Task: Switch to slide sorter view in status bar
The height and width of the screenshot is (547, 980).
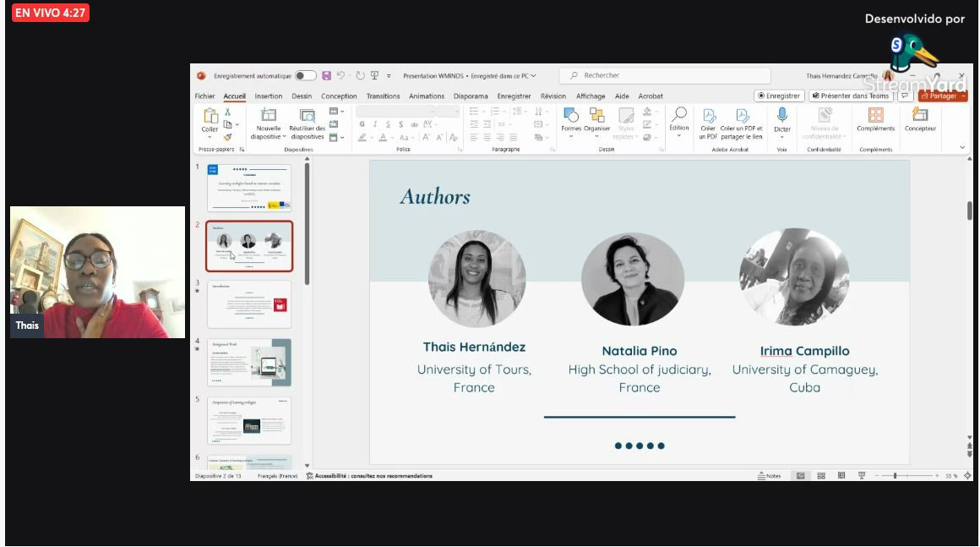Action: [821, 476]
